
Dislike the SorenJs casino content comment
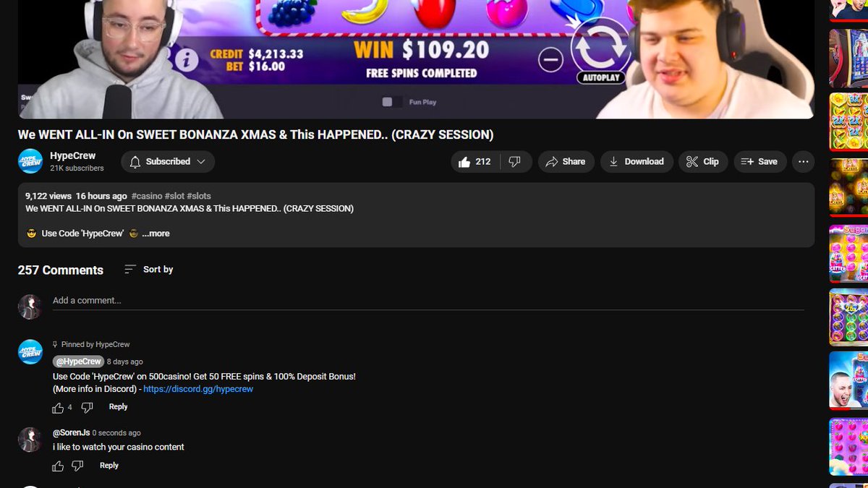[x=77, y=466]
